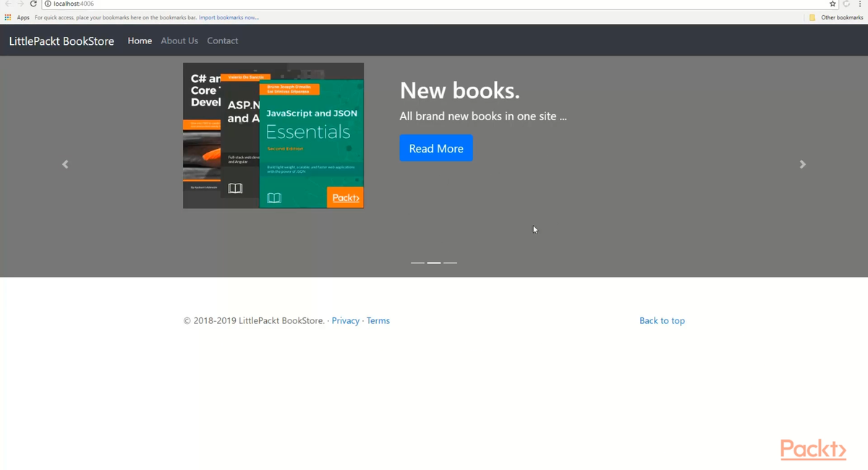The image size is (868, 470).
Task: Open the Home navigation item
Action: (140, 40)
